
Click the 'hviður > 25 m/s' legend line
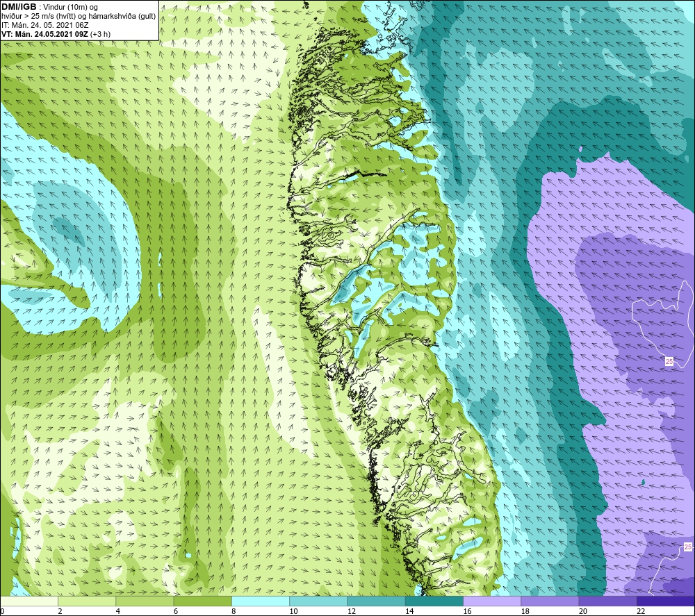tap(79, 17)
